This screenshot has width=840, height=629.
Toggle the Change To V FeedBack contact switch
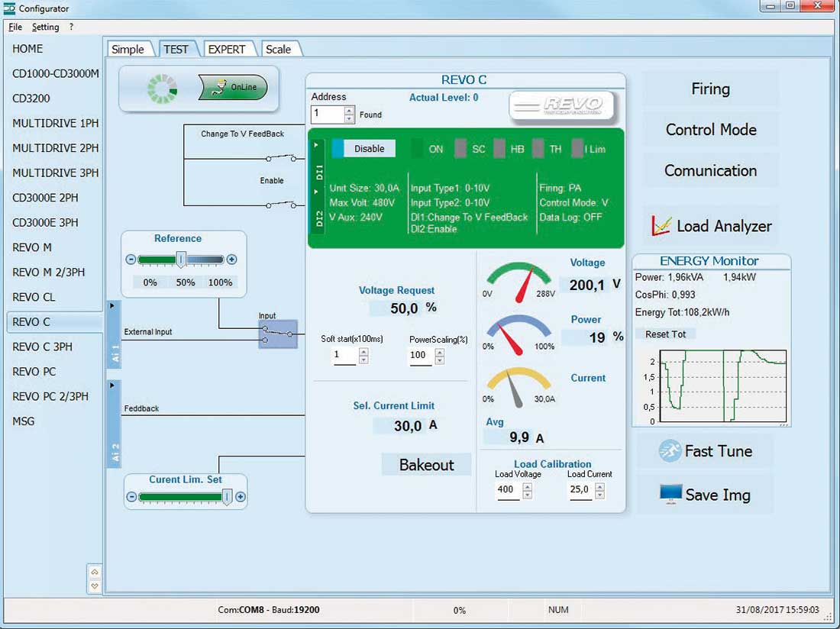(x=282, y=158)
